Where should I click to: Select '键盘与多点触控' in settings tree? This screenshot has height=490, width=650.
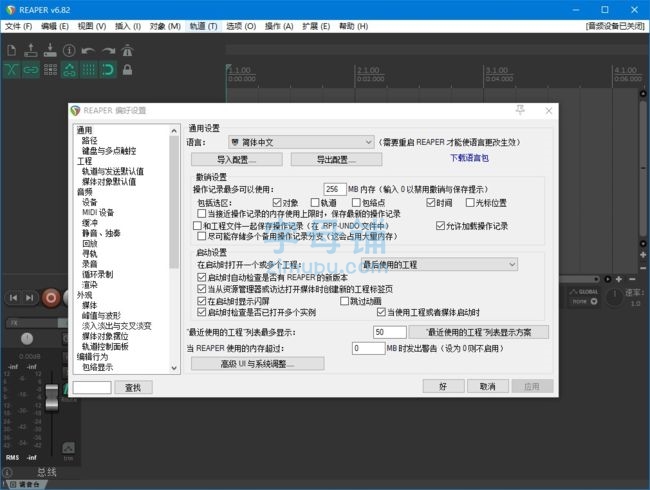pyautogui.click(x=109, y=150)
